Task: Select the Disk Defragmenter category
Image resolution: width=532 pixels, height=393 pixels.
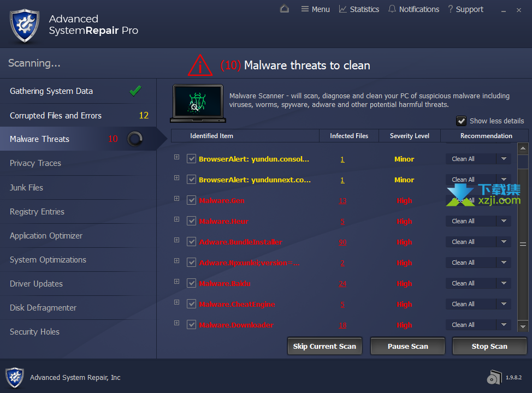Action: 78,307
